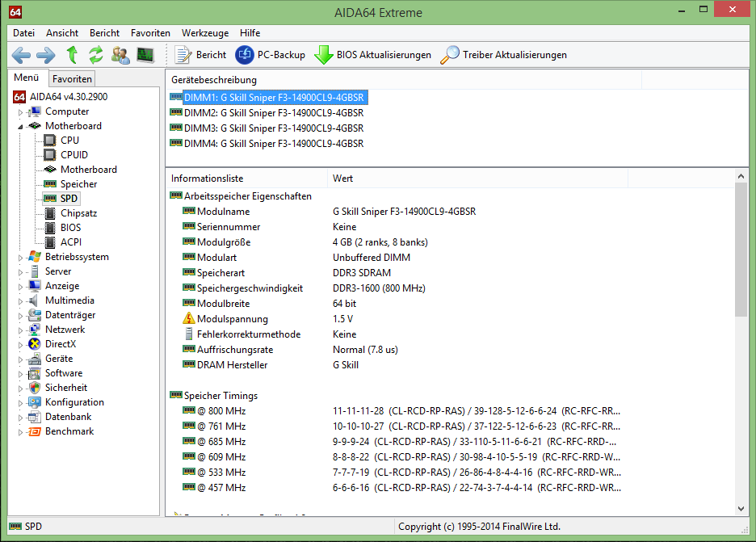Screen dimensions: 756x542
Task: Switch to the Favoriten tab in sidebar
Action: [72, 78]
